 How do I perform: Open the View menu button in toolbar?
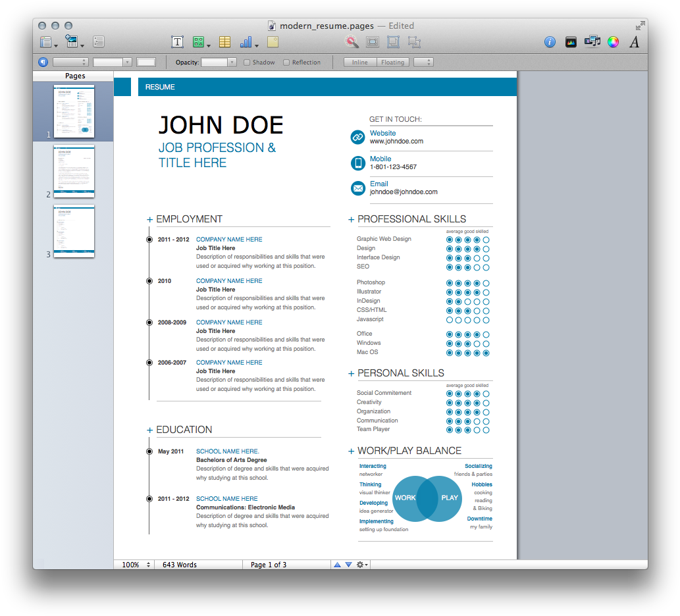pos(47,42)
